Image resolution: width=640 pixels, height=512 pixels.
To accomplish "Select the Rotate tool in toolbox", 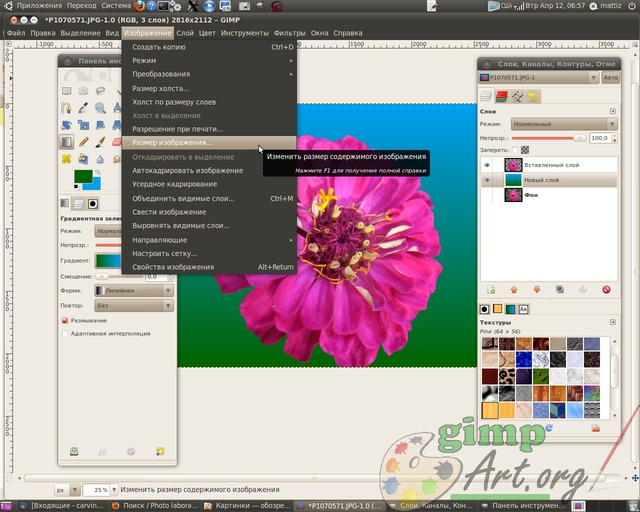I will (x=66, y=125).
